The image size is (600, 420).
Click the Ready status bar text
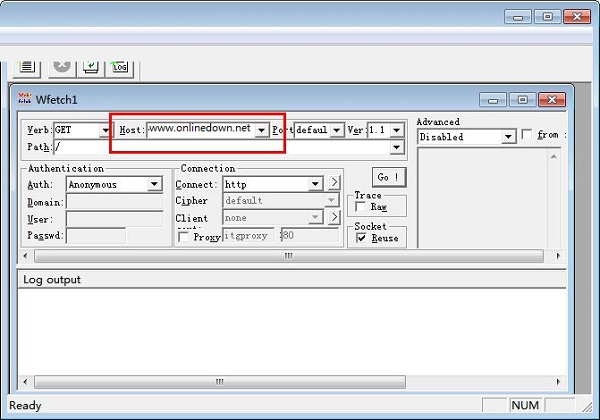coord(25,405)
